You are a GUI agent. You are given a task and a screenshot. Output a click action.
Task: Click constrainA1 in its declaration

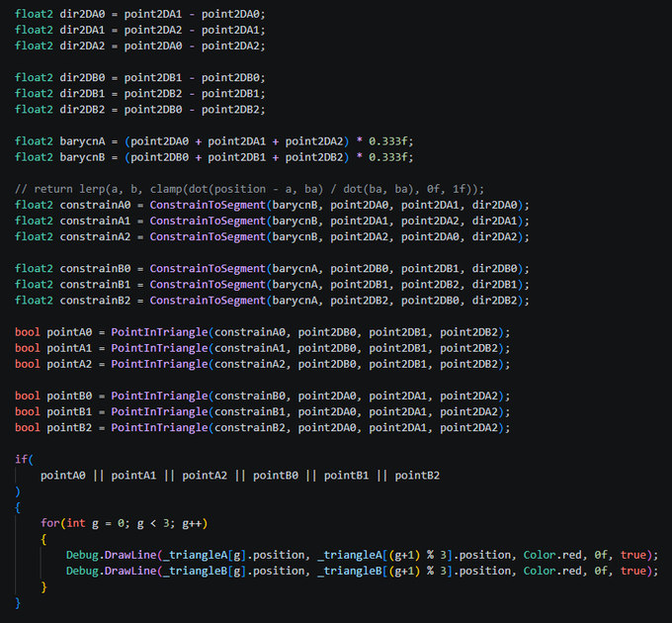95,221
